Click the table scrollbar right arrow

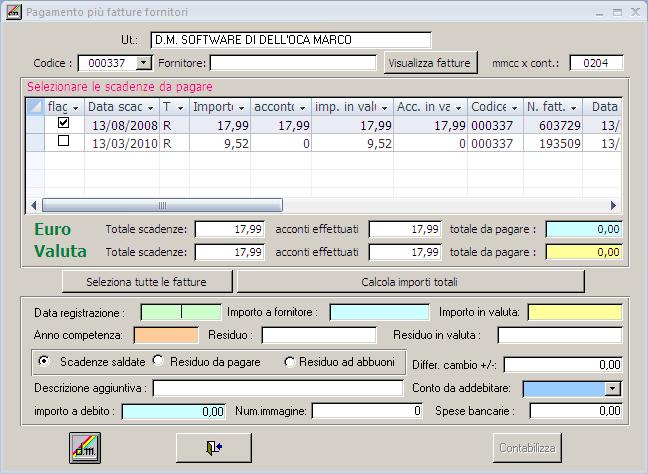pos(613,205)
